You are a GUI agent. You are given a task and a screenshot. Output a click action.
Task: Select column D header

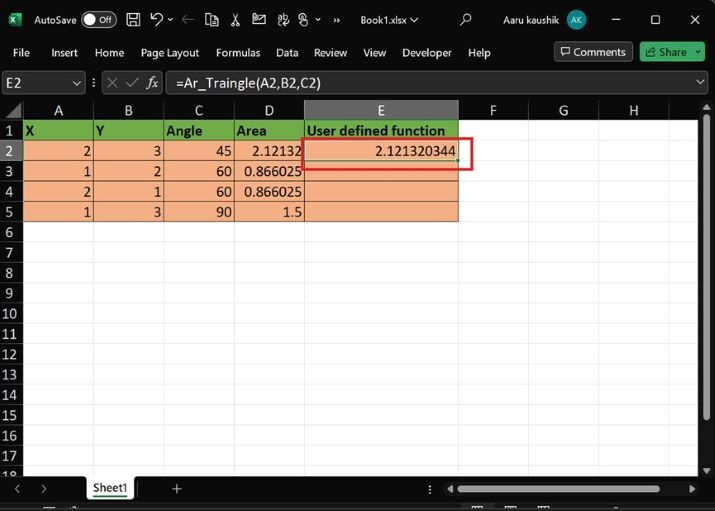pos(269,110)
